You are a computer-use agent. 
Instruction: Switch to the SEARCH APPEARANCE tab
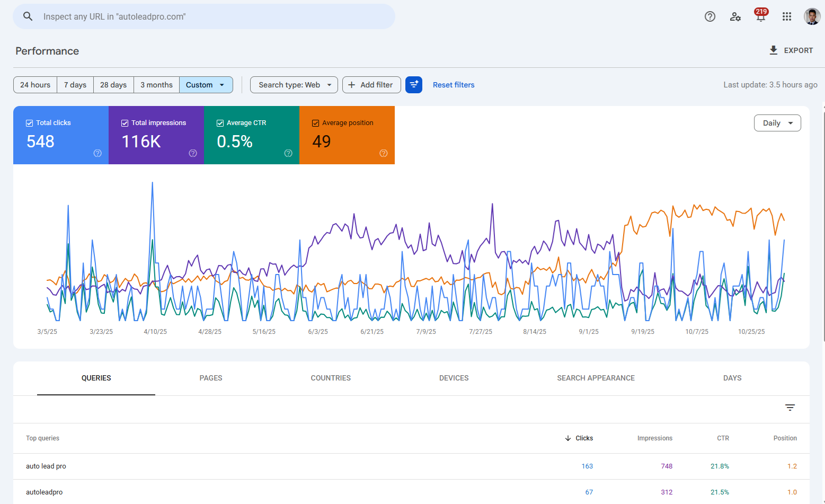coord(596,378)
